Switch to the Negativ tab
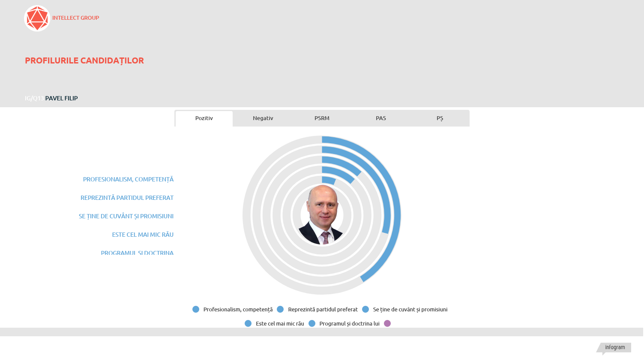Viewport: 644px width, 362px height. (263, 118)
